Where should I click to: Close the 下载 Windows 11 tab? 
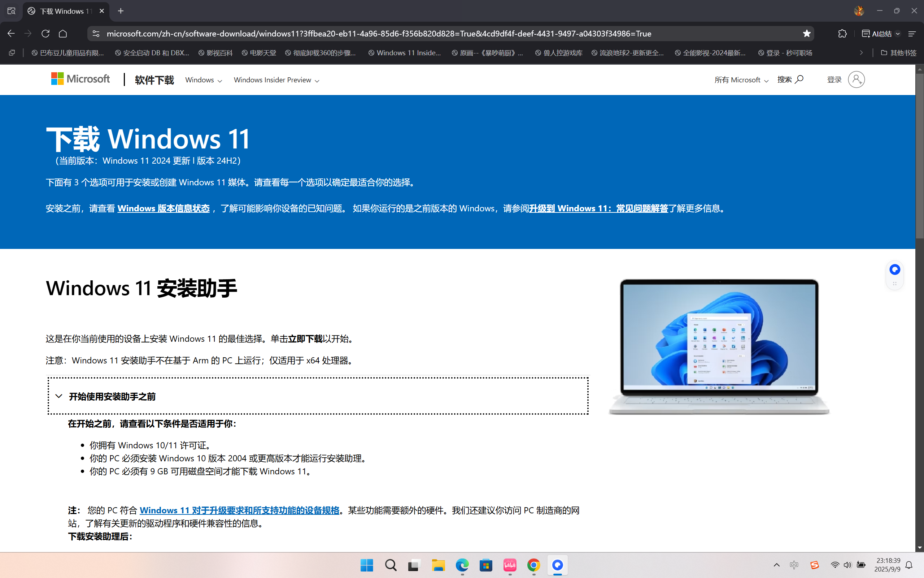[101, 11]
